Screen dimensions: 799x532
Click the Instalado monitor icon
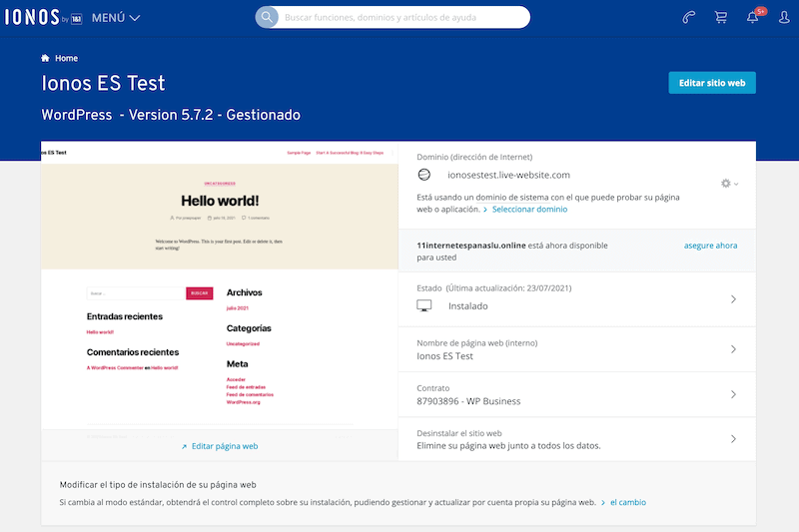pyautogui.click(x=423, y=305)
